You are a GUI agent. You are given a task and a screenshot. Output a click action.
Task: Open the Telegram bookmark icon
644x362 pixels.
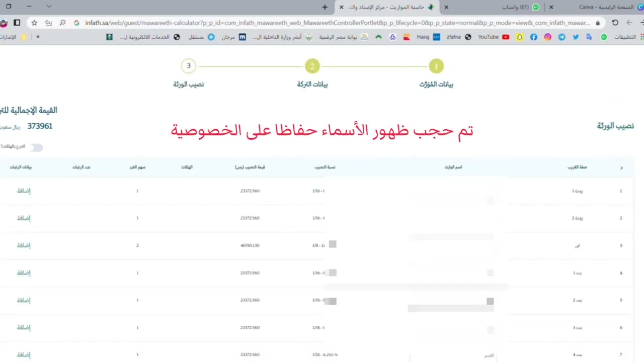tap(561, 37)
